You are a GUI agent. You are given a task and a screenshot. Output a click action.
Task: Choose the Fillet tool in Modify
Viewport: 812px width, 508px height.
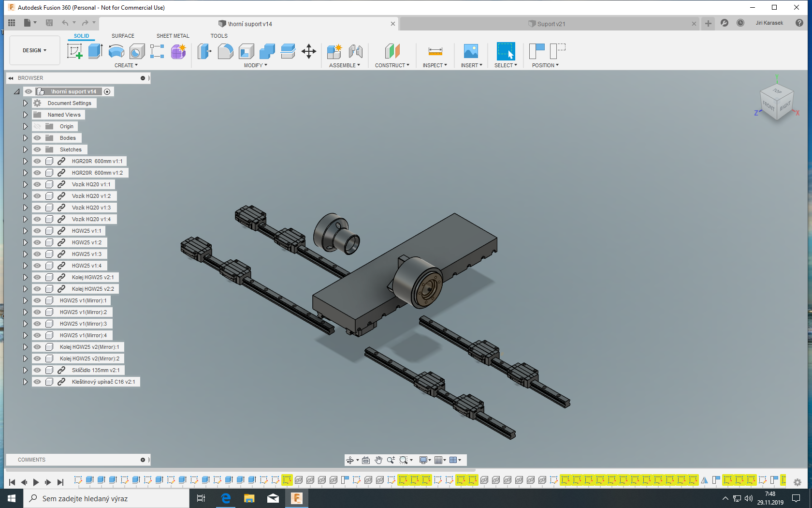pos(225,51)
